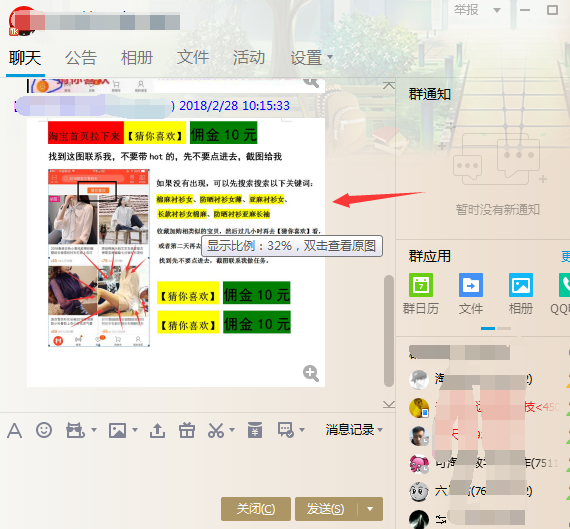570x529 pixels.
Task: Minimize the chat window
Action: [525, 10]
